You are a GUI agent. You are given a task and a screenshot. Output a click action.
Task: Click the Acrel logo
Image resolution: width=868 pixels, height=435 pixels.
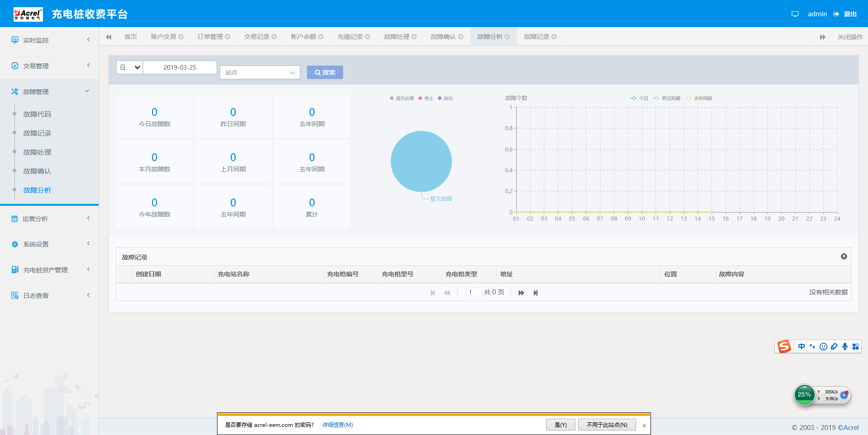[x=28, y=14]
